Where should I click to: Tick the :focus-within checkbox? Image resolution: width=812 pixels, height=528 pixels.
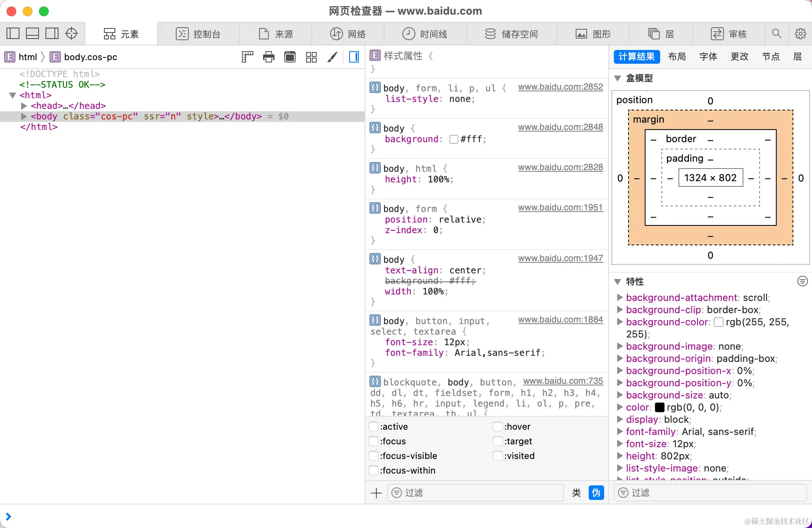click(x=374, y=470)
